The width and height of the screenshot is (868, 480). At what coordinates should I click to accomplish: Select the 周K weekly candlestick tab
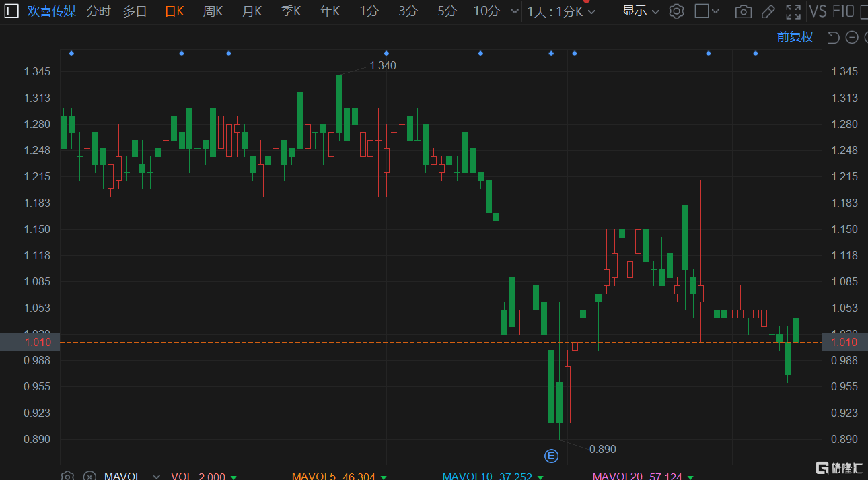[213, 11]
